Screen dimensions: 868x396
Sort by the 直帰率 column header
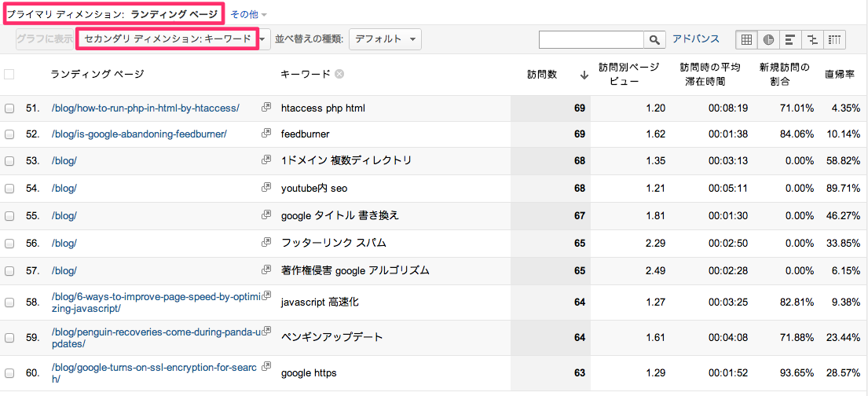(840, 74)
